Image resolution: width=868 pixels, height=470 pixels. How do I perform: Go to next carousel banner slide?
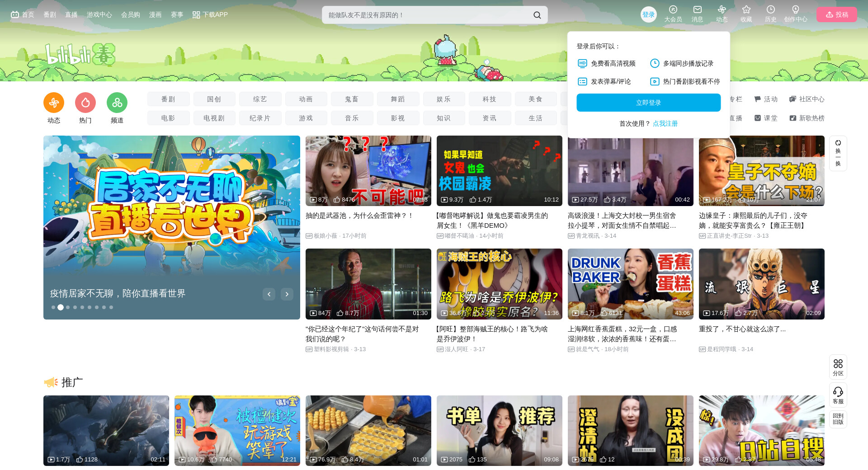pos(287,294)
